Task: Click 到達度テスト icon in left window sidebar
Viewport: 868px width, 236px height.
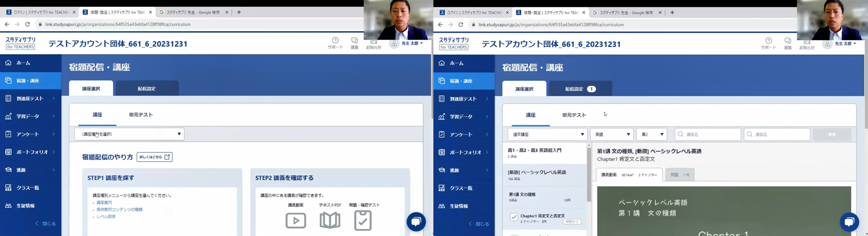Action: coord(9,98)
